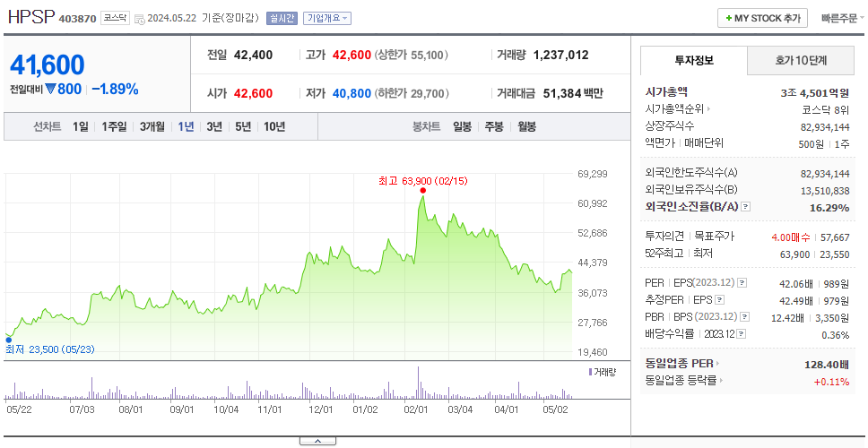
Task: Click the 시가 value 42,600
Action: [x=254, y=93]
